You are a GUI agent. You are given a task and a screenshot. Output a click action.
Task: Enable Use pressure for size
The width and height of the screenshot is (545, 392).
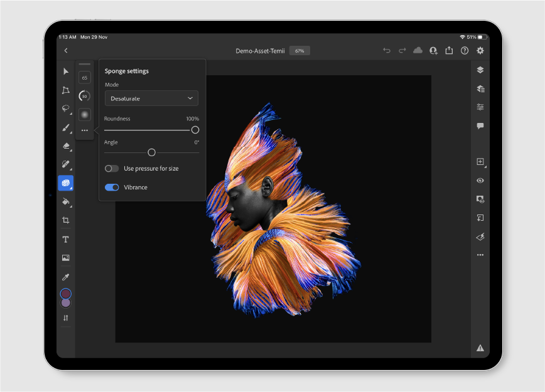point(112,168)
